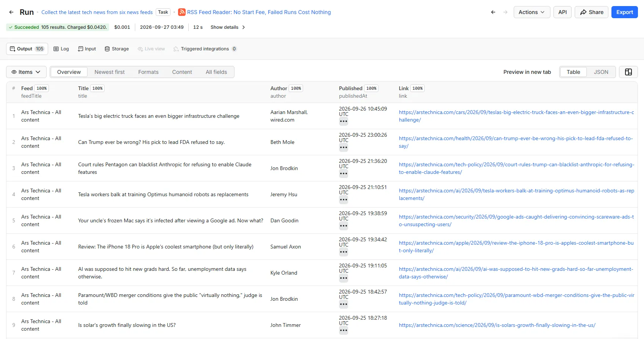The height and width of the screenshot is (339, 644).
Task: Click ellipsis under 2026-09-25 21:10:51 date
Action: point(344,200)
